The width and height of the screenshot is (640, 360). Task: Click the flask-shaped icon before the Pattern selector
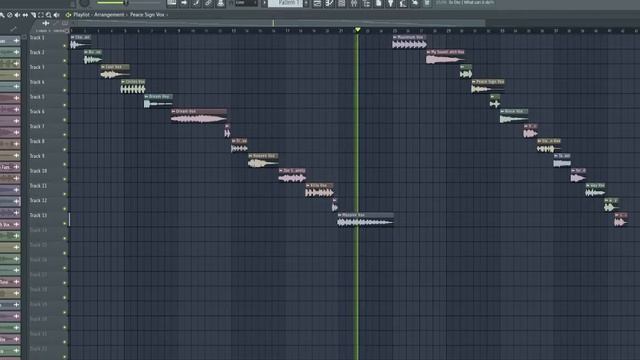coord(221,3)
